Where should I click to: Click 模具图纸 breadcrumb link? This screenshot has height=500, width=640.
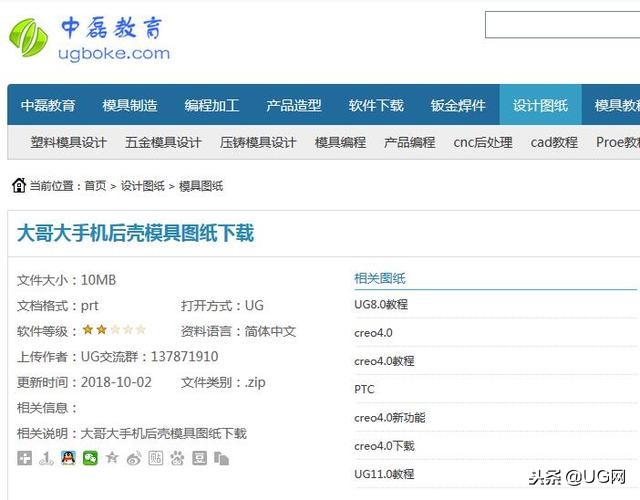click(x=201, y=186)
